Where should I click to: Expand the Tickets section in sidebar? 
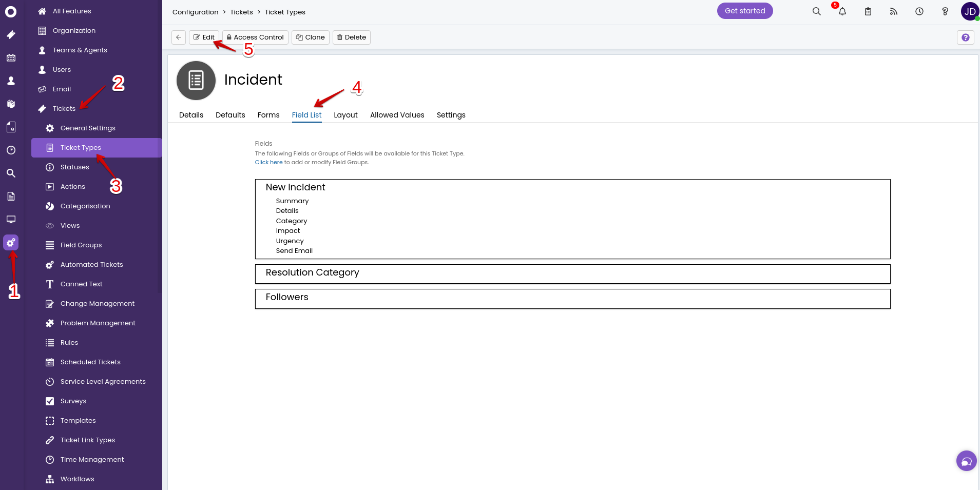[x=64, y=109]
